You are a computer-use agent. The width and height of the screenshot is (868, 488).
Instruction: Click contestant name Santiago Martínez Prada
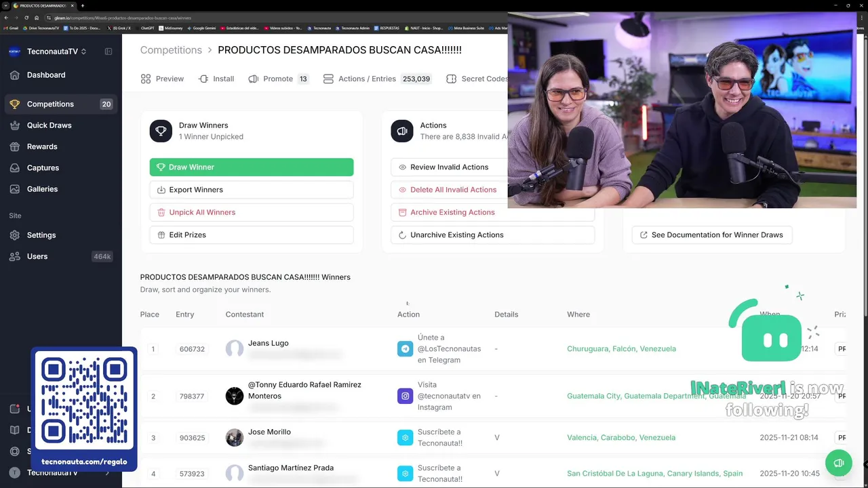291,468
